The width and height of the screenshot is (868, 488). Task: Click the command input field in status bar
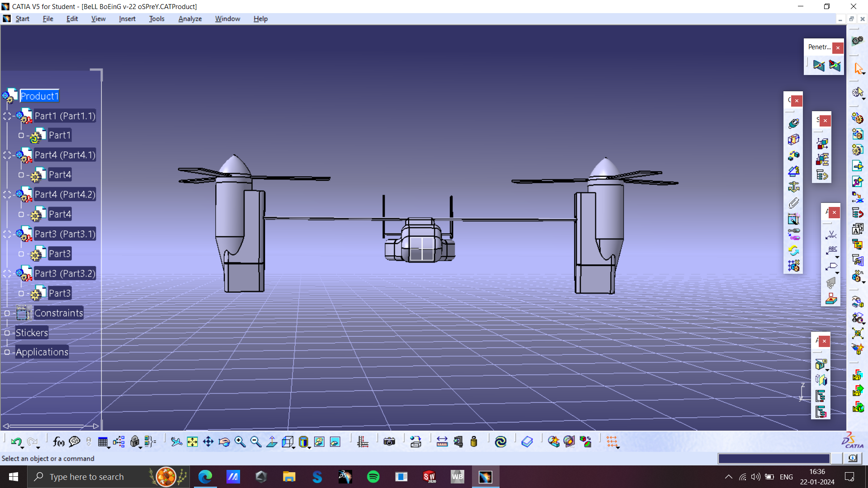click(x=774, y=459)
